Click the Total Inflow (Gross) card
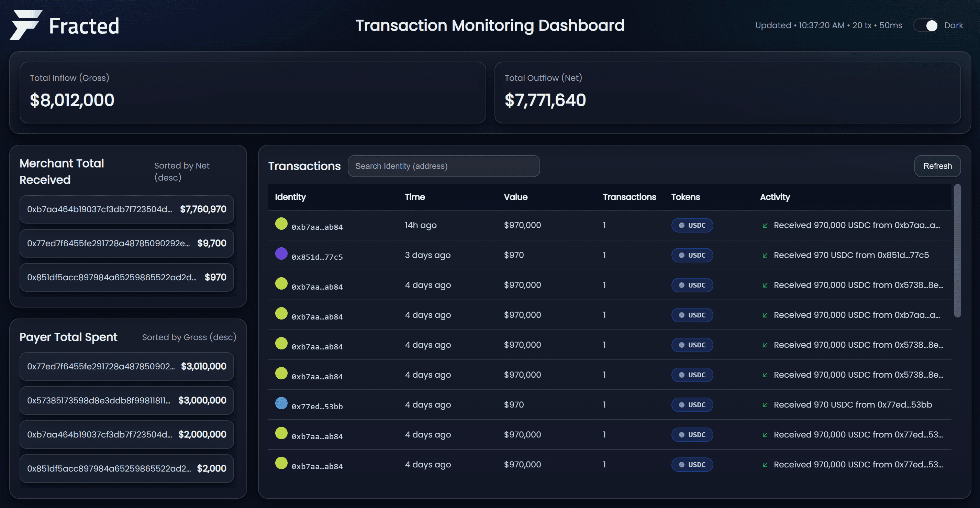Screen dimensions: 980x508 click(x=253, y=93)
